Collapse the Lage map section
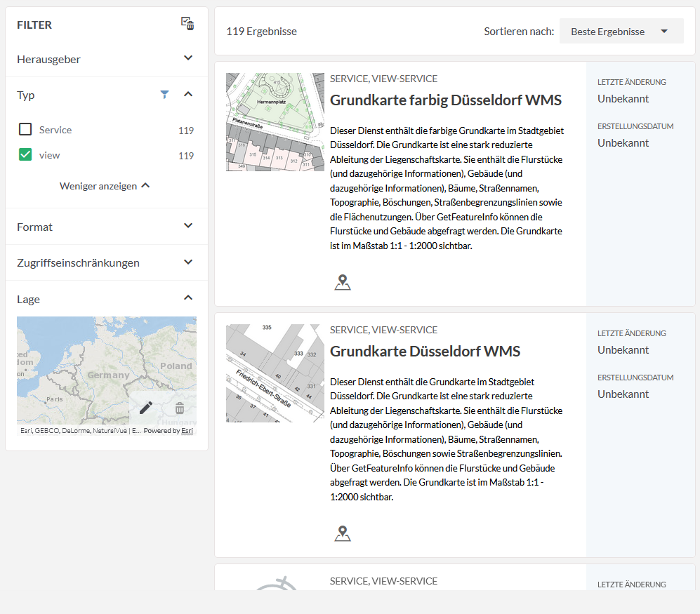Screen dimensions: 700x614 coord(187,298)
